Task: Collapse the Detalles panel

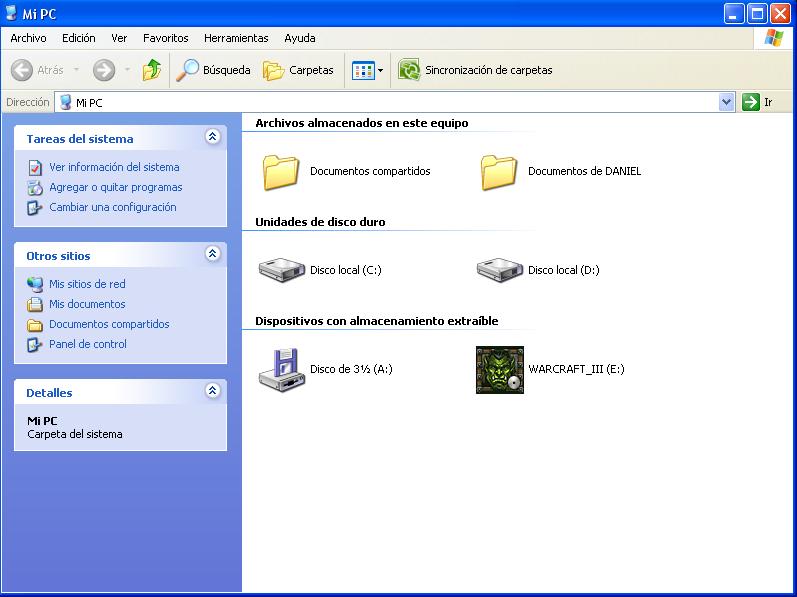Action: [212, 391]
